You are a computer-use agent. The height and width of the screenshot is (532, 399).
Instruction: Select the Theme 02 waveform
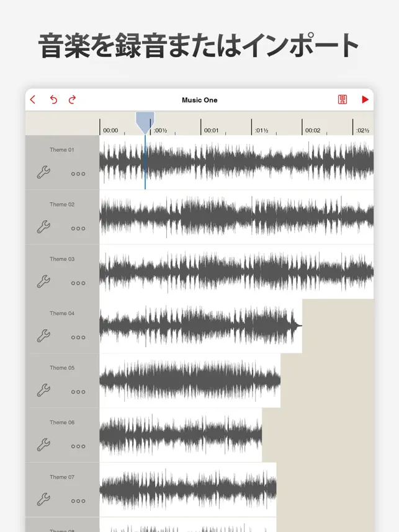click(x=236, y=217)
